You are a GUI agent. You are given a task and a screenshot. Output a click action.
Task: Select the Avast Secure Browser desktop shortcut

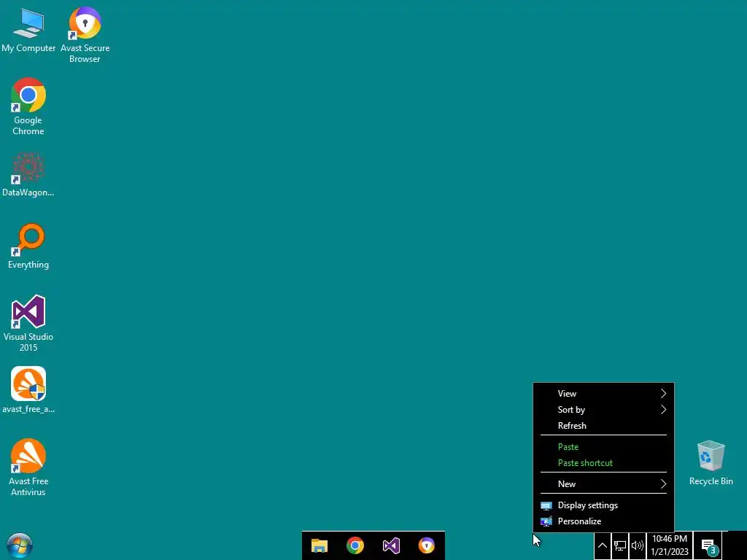coord(85,35)
